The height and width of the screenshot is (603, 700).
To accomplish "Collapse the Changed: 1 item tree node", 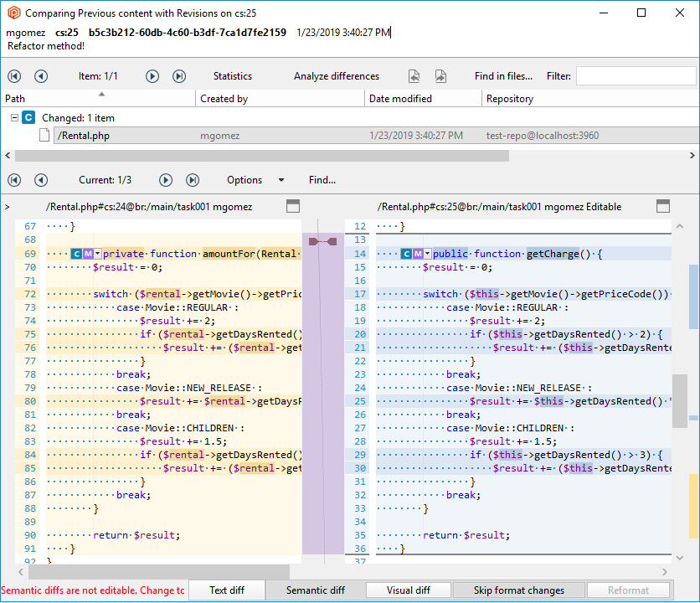I will point(13,116).
